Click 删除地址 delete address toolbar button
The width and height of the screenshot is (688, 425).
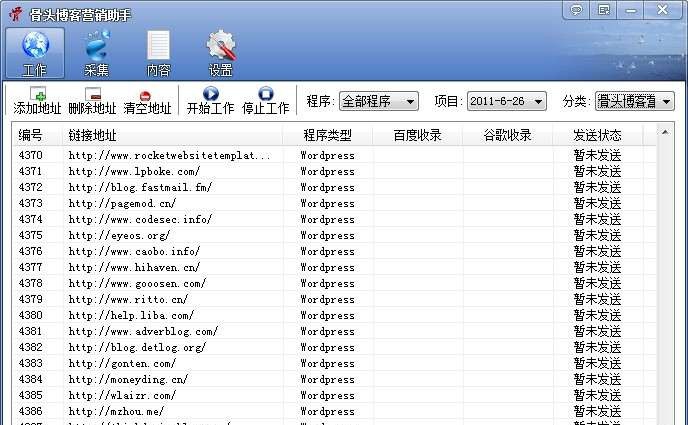92,100
